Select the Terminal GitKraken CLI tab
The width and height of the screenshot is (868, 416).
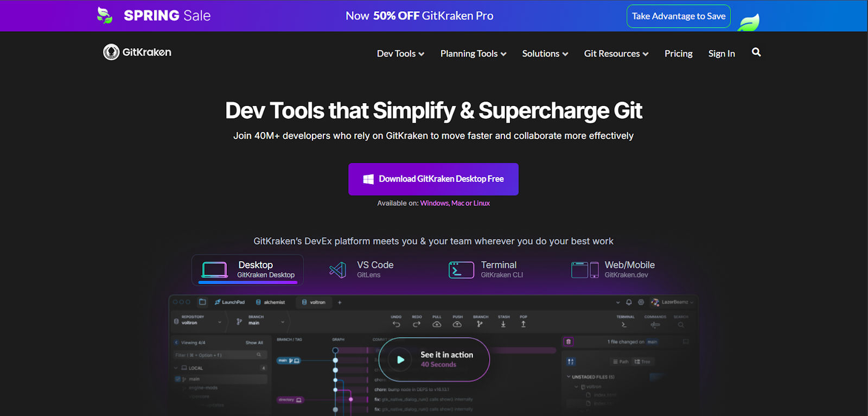coord(487,269)
